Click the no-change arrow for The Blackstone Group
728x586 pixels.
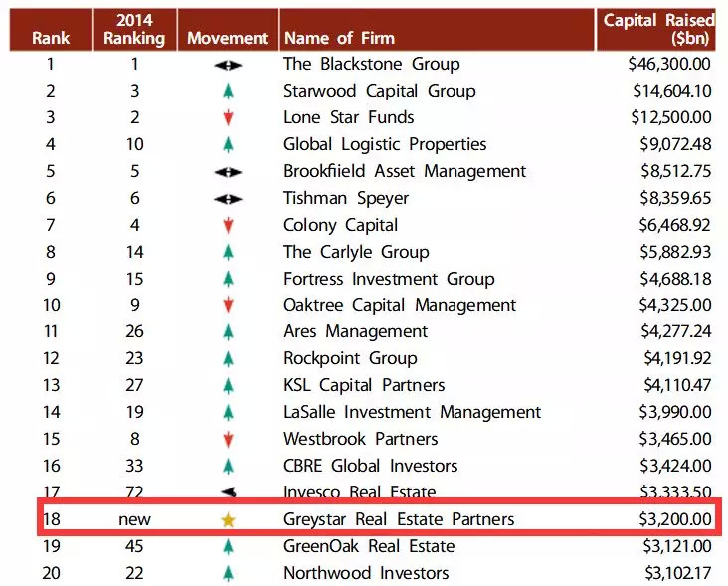point(228,65)
